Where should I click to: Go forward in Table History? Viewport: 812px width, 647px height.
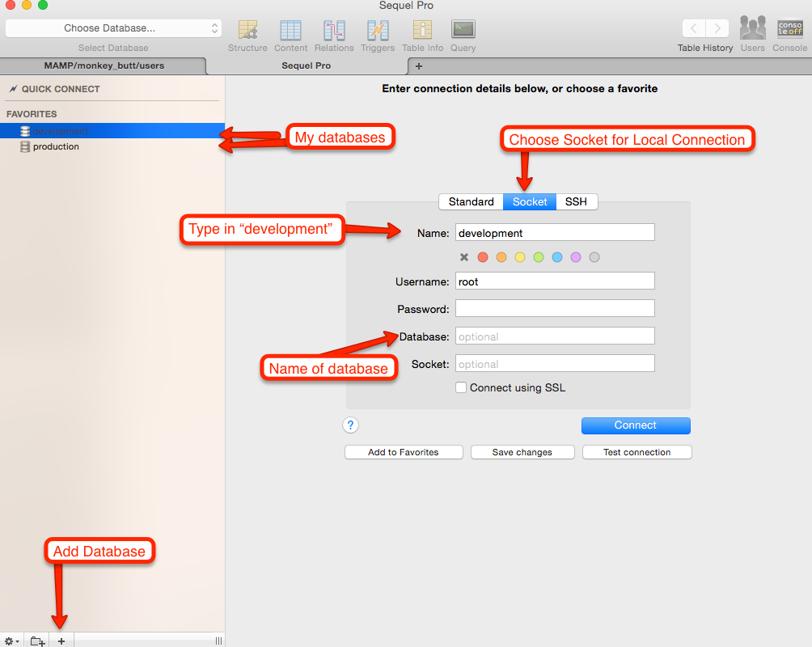coord(717,28)
